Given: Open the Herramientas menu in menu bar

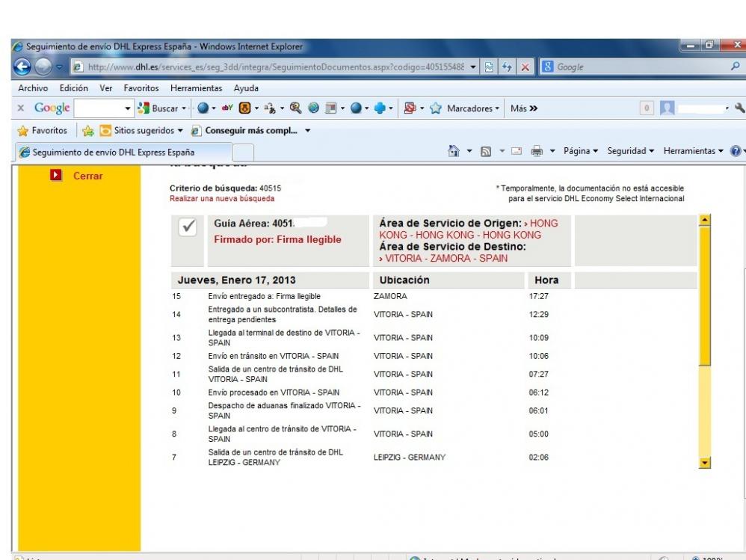Looking at the screenshot, I should [196, 88].
